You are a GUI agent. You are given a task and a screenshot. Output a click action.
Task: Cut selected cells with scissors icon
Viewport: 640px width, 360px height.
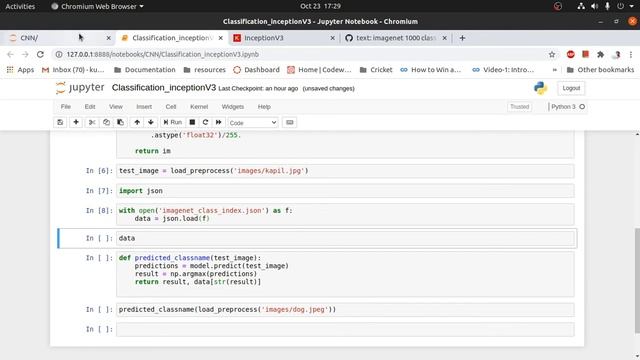(92, 122)
